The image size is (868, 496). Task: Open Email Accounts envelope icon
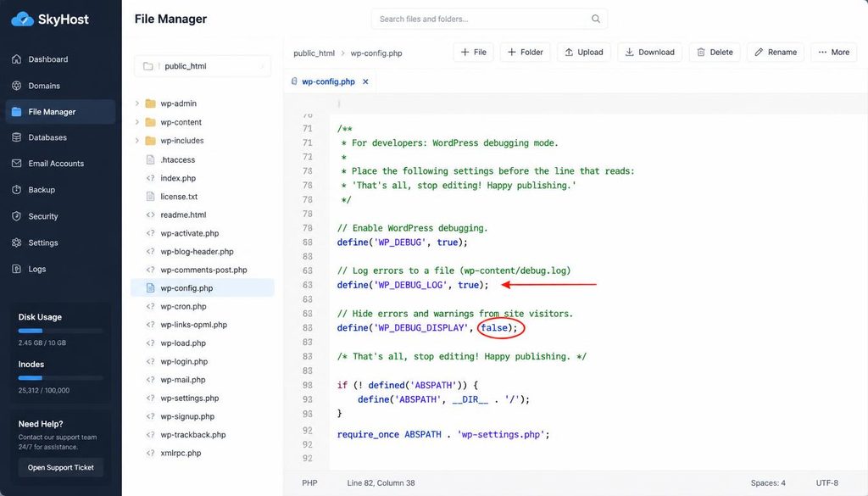click(x=17, y=164)
